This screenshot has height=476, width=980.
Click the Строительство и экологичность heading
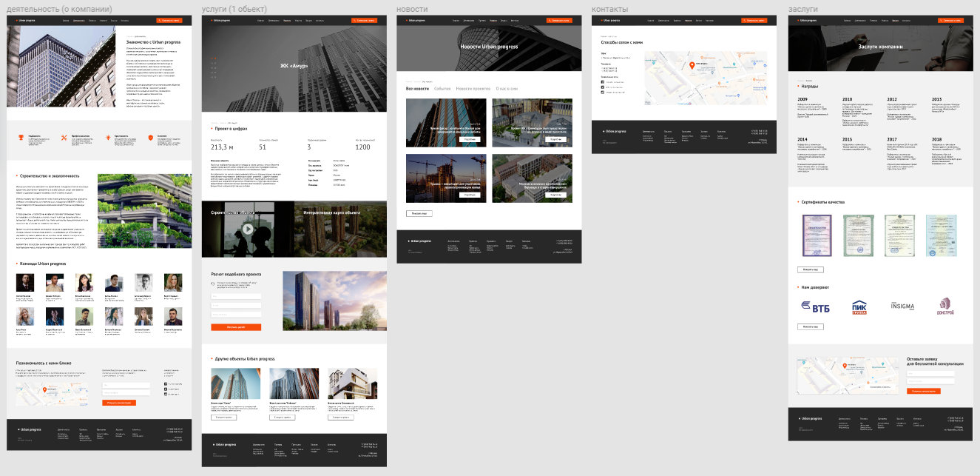pyautogui.click(x=50, y=175)
